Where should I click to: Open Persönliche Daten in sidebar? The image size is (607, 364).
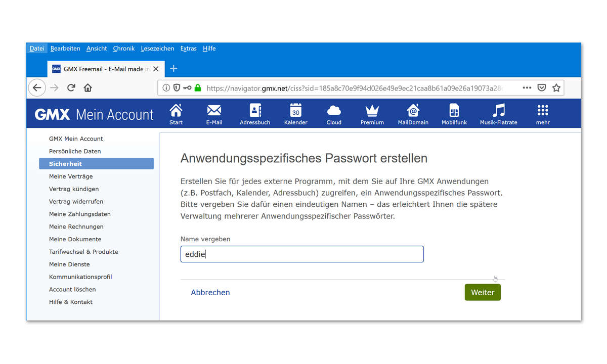tap(75, 151)
